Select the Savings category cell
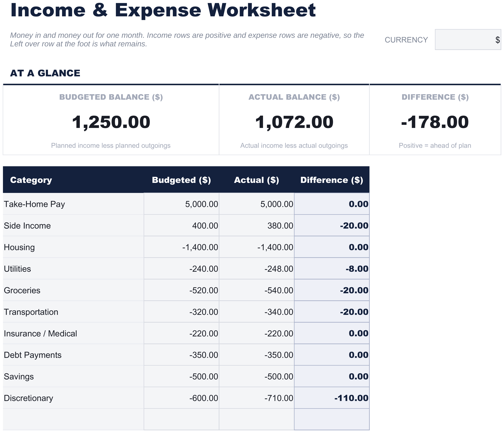504x433 pixels. click(73, 376)
